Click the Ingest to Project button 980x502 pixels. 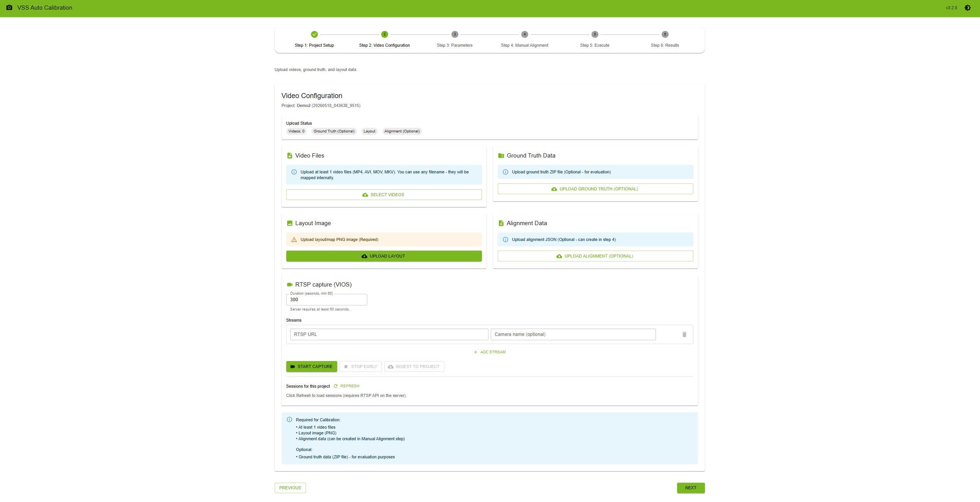coord(414,366)
